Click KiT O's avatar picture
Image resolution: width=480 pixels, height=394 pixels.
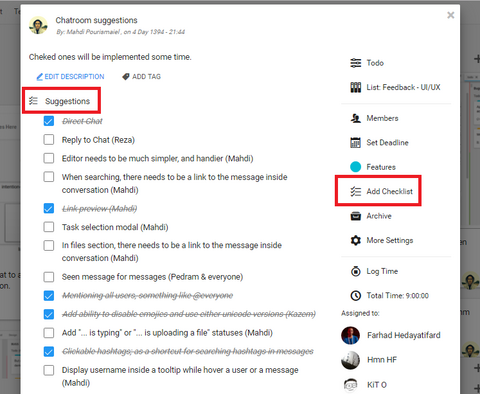click(x=350, y=384)
